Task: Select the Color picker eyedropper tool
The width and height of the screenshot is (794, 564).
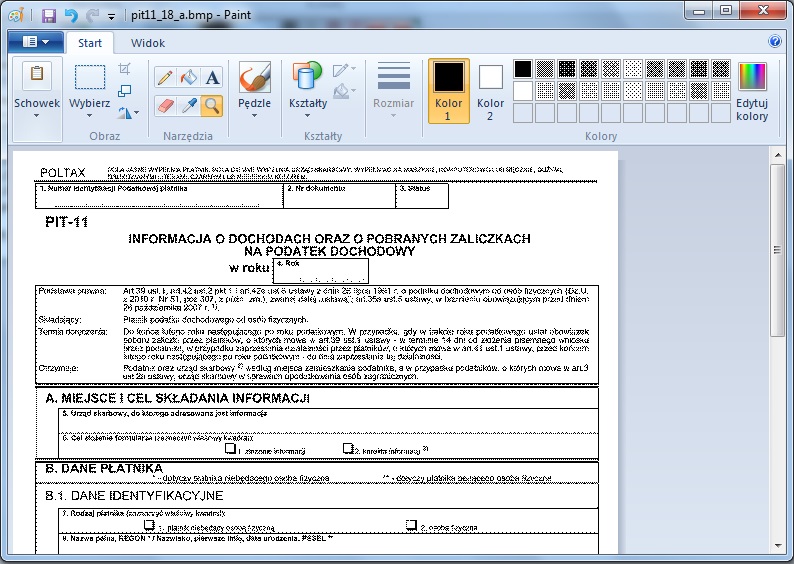Action: (189, 106)
